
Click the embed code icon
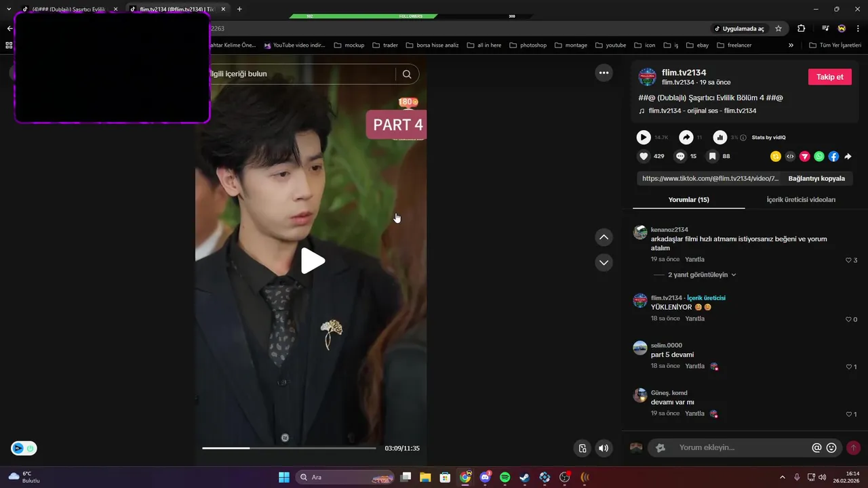point(790,157)
